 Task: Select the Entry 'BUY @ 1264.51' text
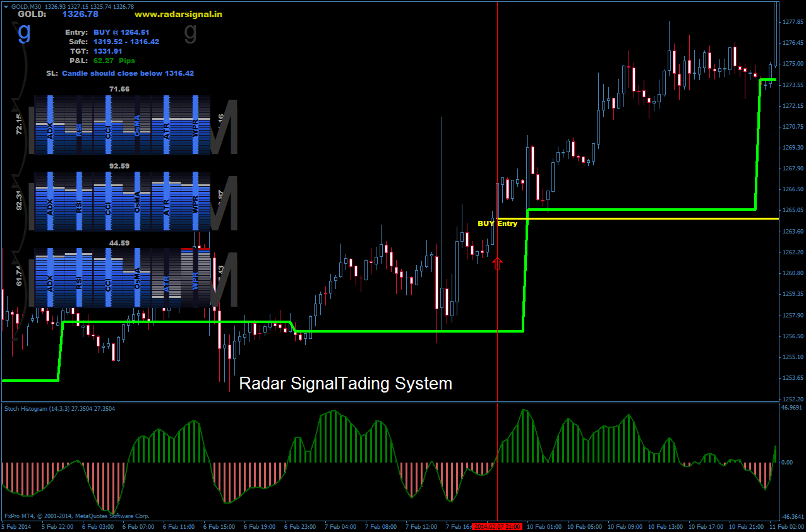(x=121, y=32)
